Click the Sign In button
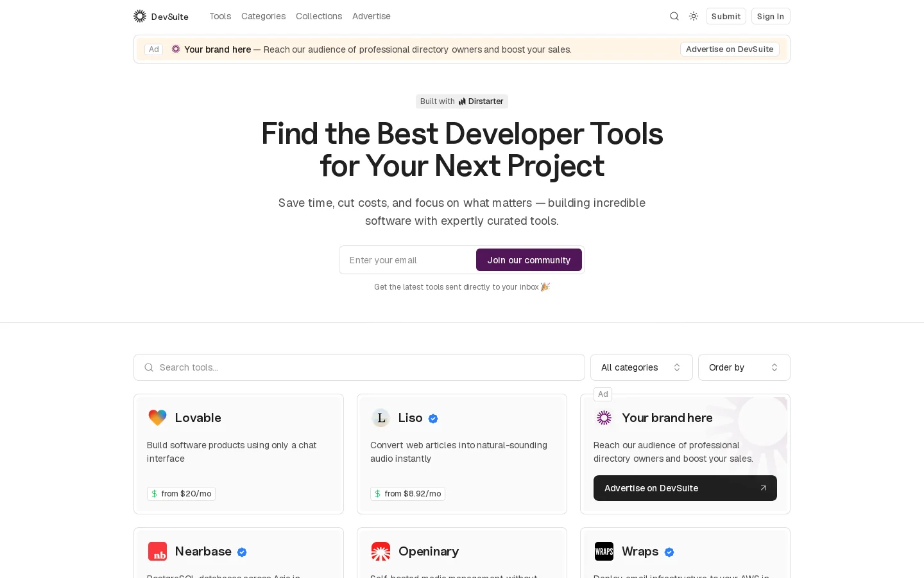Viewport: 924px width, 578px height. coord(771,16)
